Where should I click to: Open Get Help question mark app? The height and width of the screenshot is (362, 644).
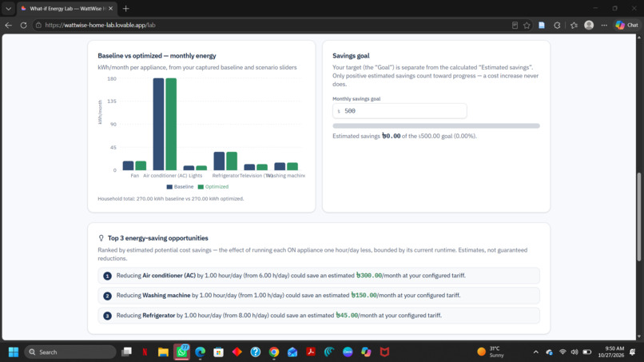tap(256, 352)
